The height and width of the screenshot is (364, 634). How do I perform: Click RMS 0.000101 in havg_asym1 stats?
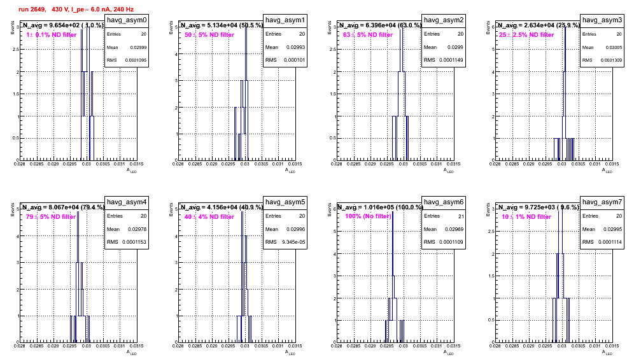click(x=285, y=60)
